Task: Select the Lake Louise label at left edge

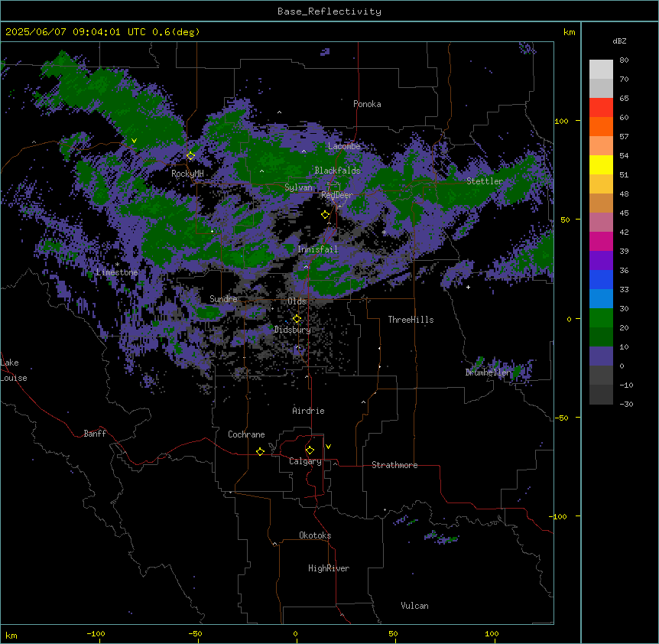Action: click(x=14, y=370)
